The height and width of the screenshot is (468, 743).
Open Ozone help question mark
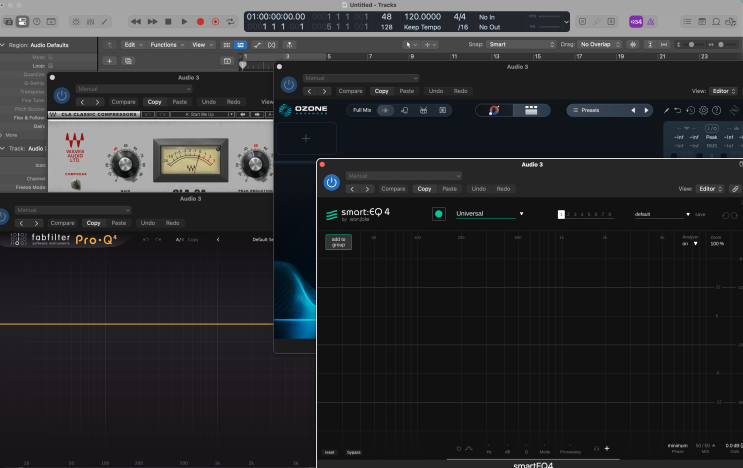point(717,110)
